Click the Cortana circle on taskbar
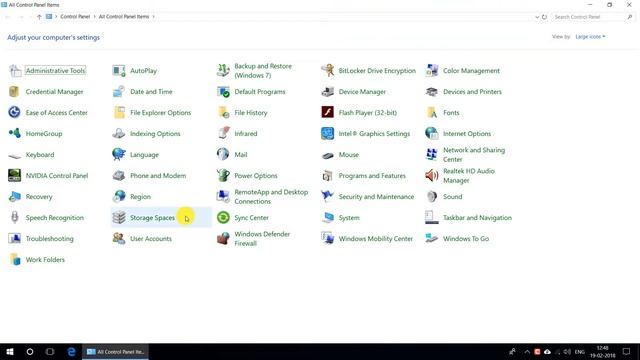640x360 pixels. tap(30, 351)
